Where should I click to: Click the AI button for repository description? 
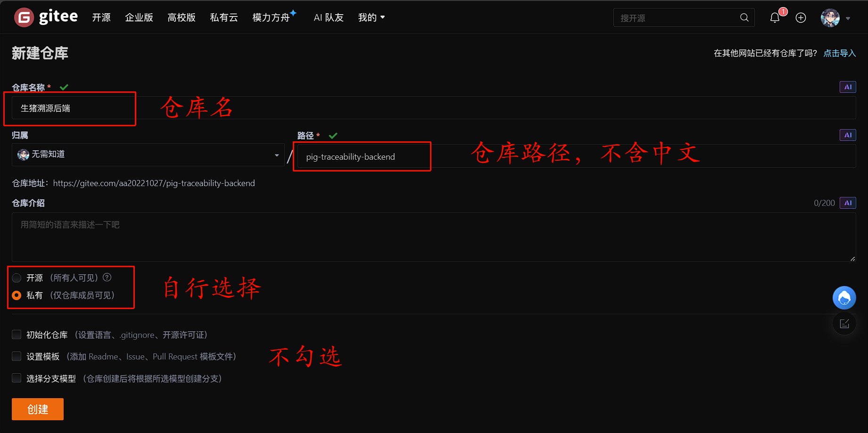(x=848, y=203)
